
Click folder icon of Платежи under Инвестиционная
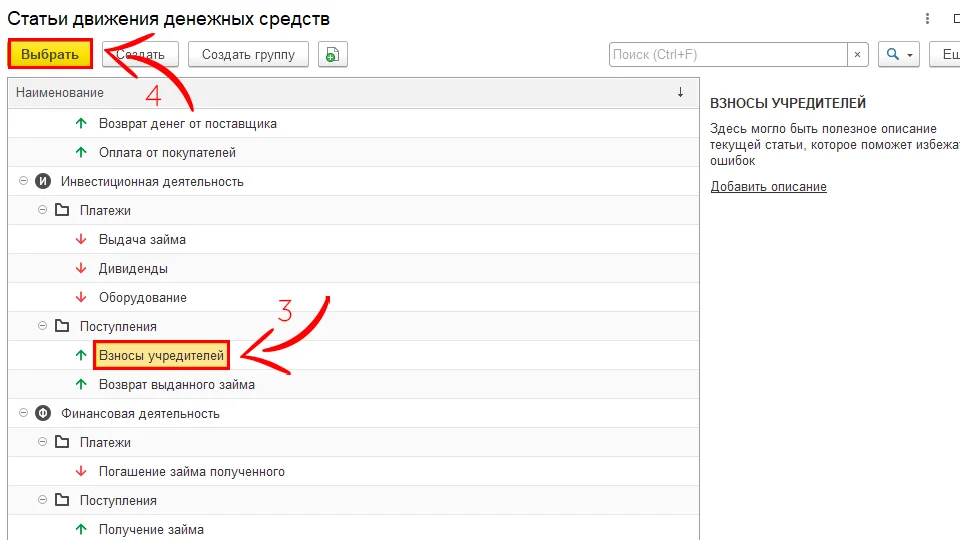(62, 211)
